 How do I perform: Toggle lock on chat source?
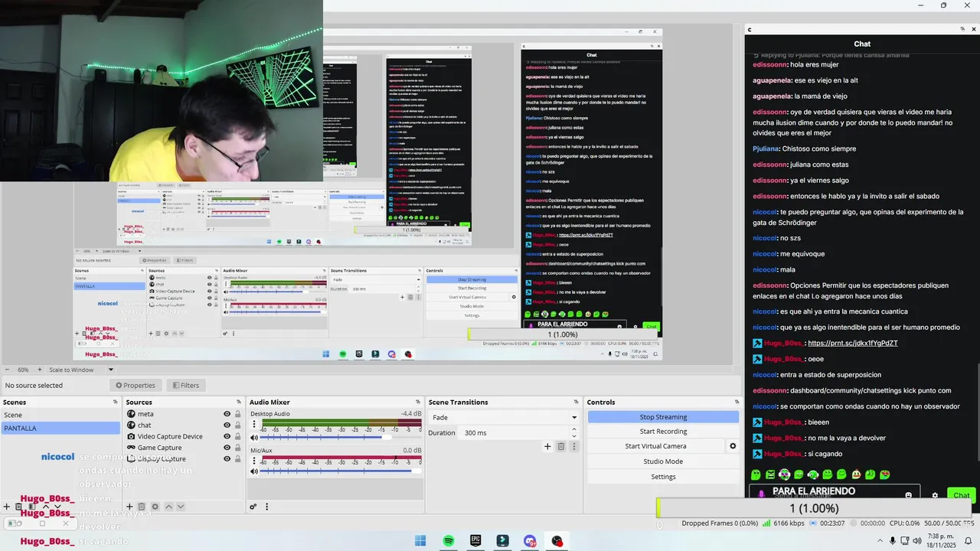(x=237, y=425)
